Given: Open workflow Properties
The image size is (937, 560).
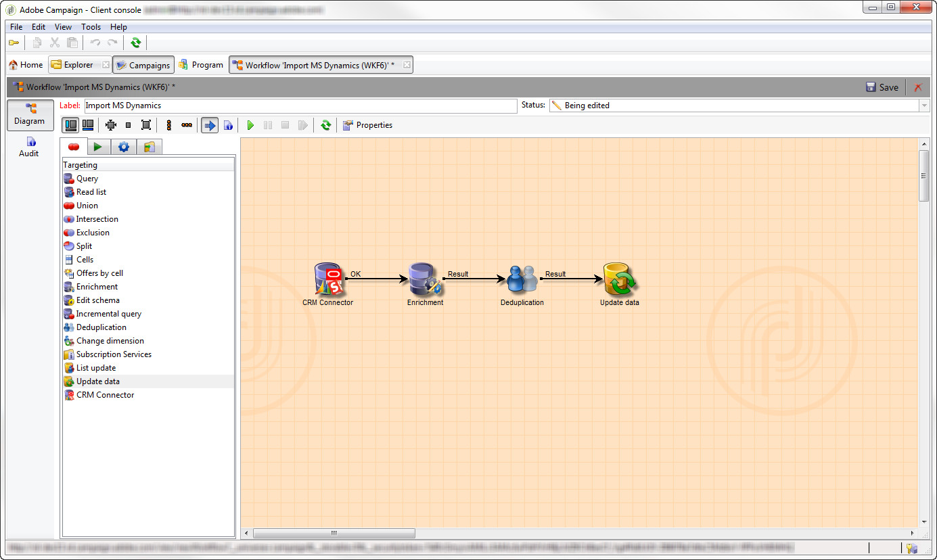Looking at the screenshot, I should pyautogui.click(x=367, y=125).
